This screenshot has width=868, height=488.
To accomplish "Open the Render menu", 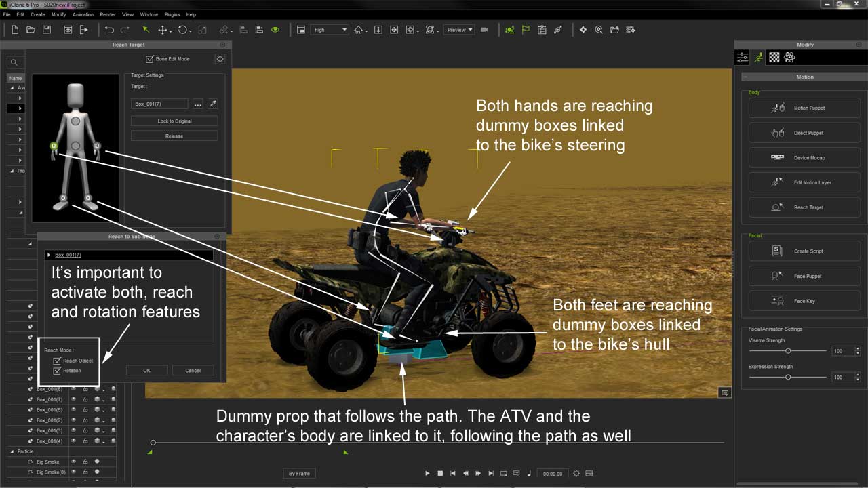I will pos(108,14).
